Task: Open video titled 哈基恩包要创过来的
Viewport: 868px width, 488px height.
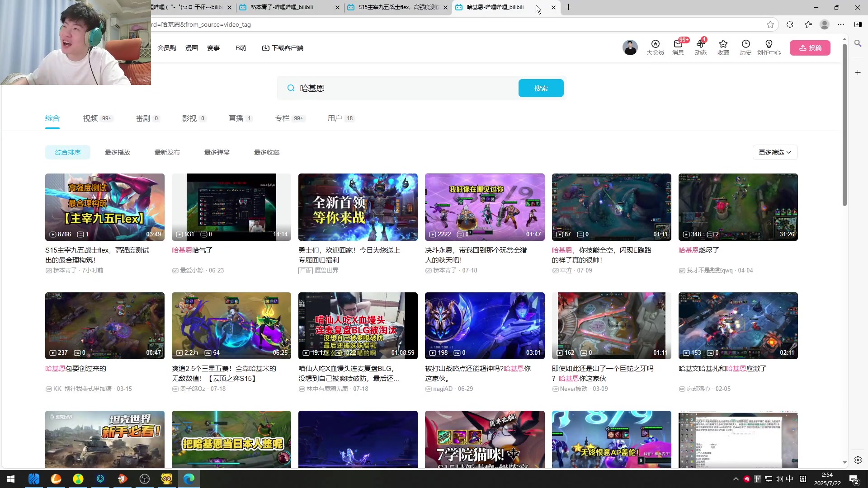Action: [76, 369]
